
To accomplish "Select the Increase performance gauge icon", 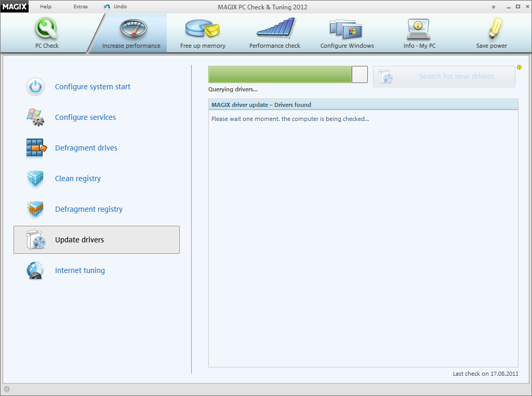I will [x=134, y=29].
